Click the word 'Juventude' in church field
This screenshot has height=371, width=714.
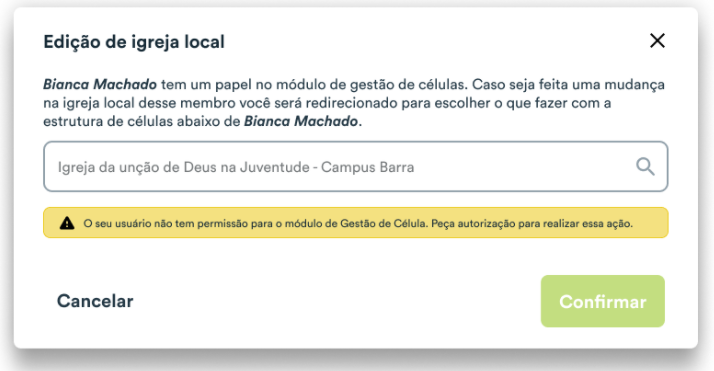275,167
